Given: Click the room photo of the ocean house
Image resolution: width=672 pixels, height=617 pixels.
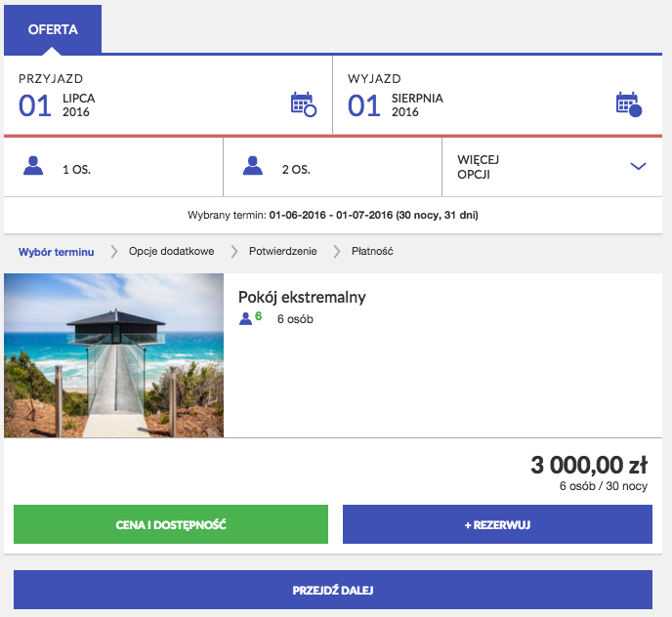Looking at the screenshot, I should coord(114,355).
